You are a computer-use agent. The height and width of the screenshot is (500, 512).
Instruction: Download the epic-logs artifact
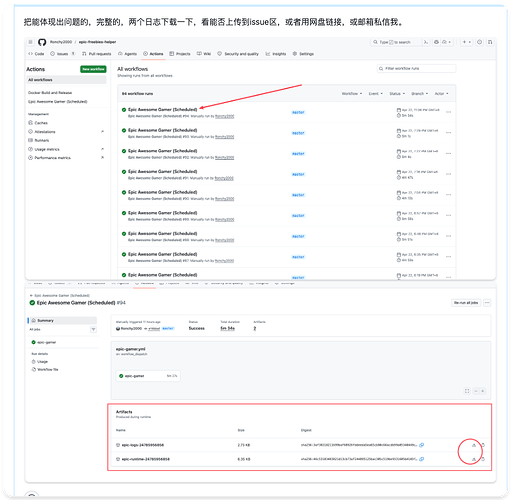[x=474, y=445]
